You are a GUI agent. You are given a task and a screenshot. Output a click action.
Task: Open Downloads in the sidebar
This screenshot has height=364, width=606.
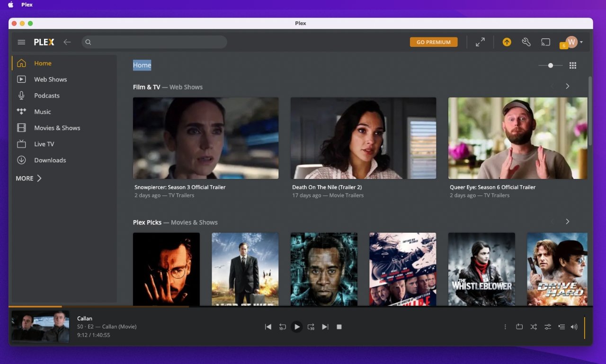64,160
